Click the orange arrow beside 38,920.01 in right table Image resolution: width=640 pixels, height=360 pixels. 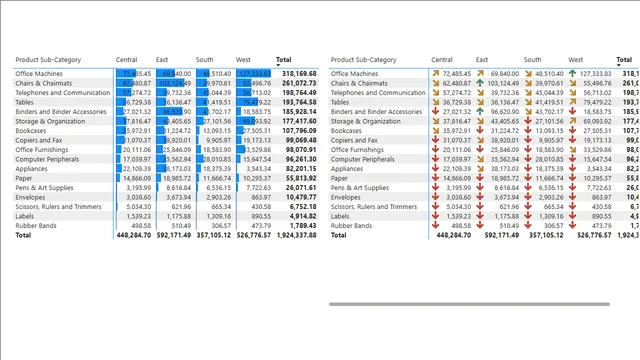pyautogui.click(x=480, y=140)
